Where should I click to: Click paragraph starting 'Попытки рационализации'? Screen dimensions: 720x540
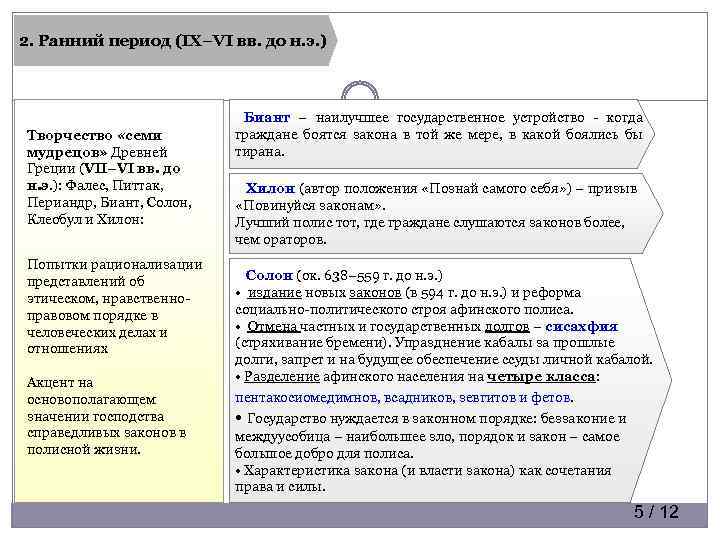click(x=114, y=307)
